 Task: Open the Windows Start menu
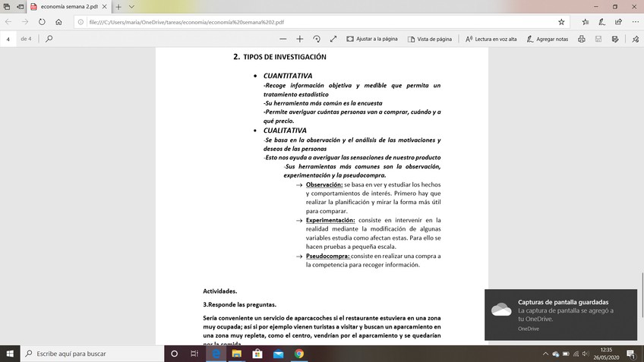(10, 354)
